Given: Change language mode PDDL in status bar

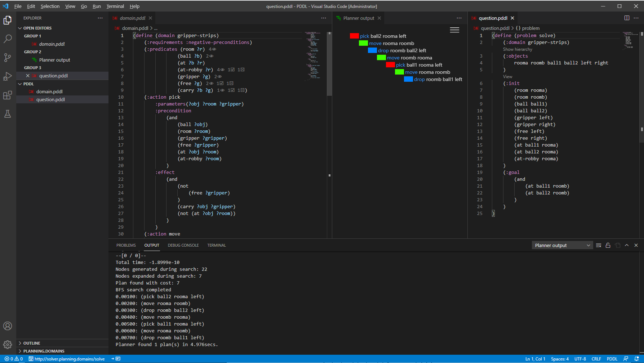Looking at the screenshot, I should coord(612,359).
